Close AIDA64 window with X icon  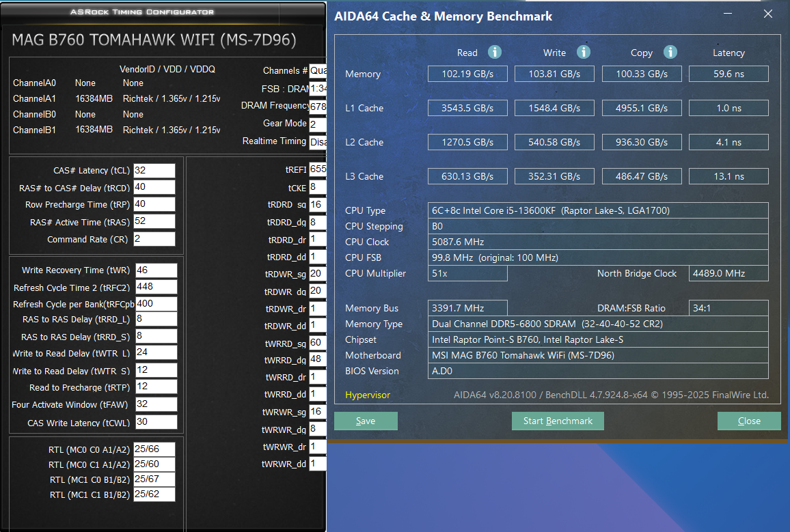(x=768, y=14)
